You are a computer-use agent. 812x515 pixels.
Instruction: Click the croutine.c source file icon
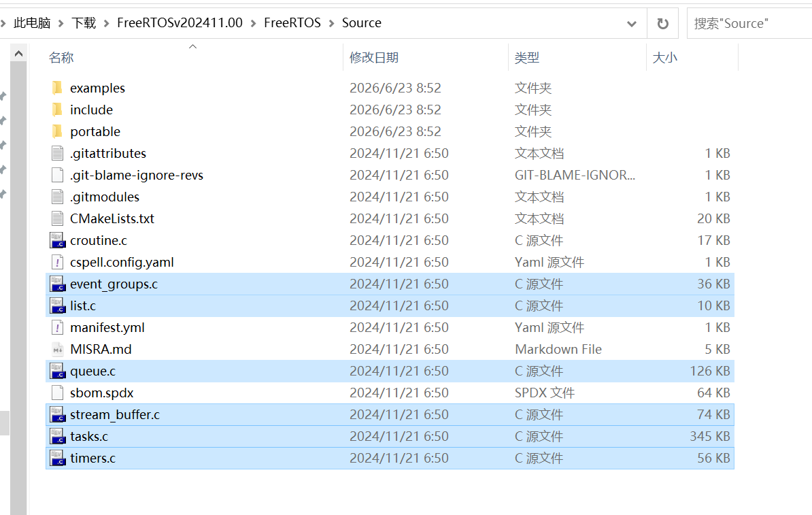pyautogui.click(x=58, y=240)
